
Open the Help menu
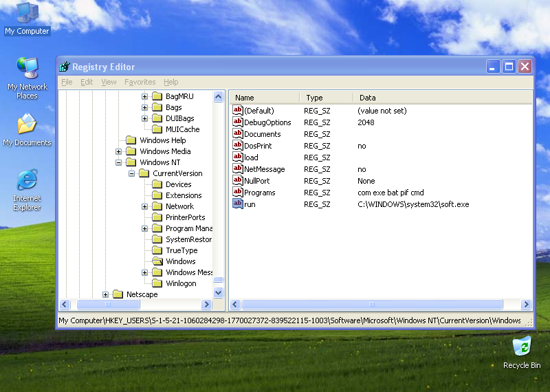(x=170, y=82)
